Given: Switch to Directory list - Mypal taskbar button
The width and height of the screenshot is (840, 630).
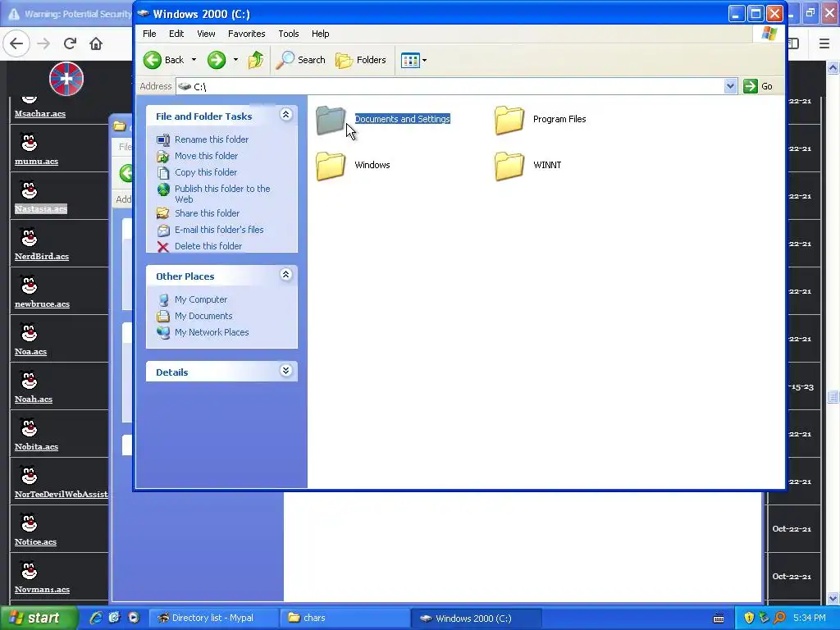Looking at the screenshot, I should [212, 618].
